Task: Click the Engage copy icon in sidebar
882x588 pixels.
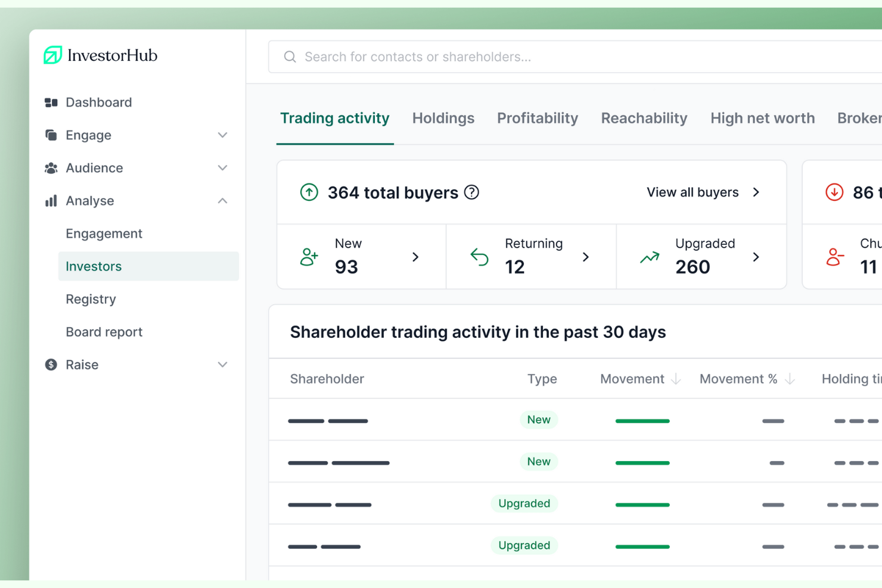Action: tap(51, 135)
